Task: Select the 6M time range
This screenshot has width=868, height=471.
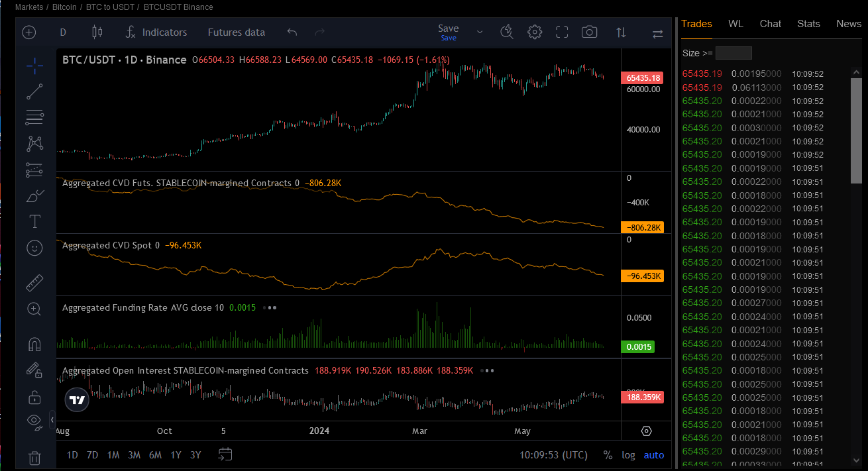Action: (x=155, y=455)
